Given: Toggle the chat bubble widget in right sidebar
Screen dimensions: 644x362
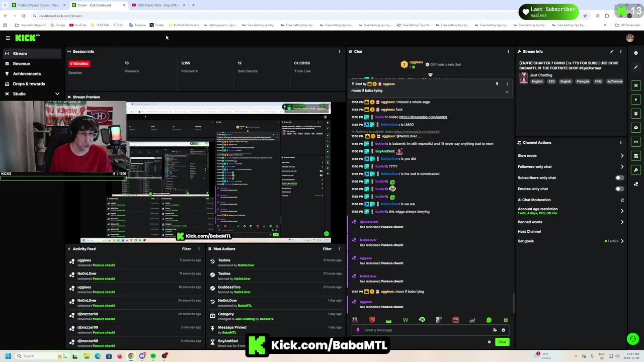Looking at the screenshot, I should coord(636,128).
